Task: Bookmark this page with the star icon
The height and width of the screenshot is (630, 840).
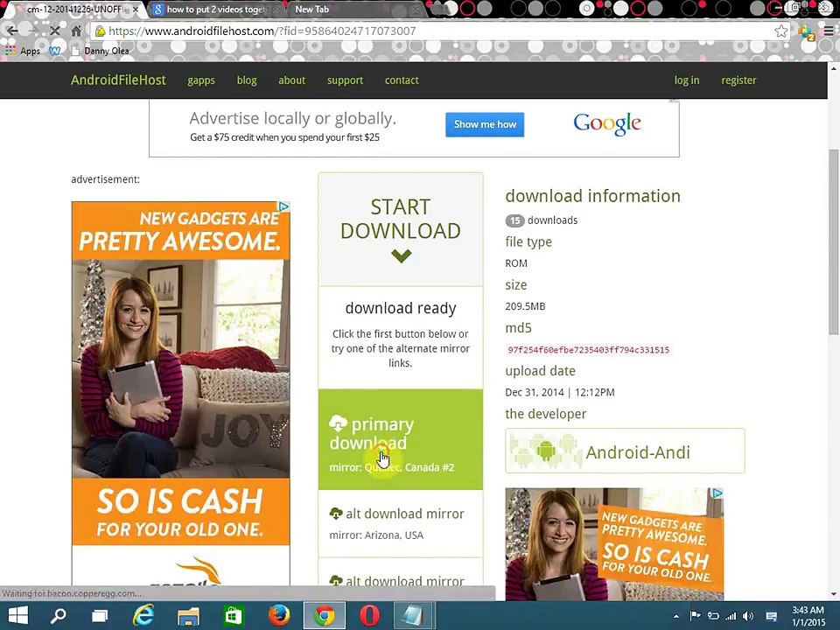Action: 781,31
